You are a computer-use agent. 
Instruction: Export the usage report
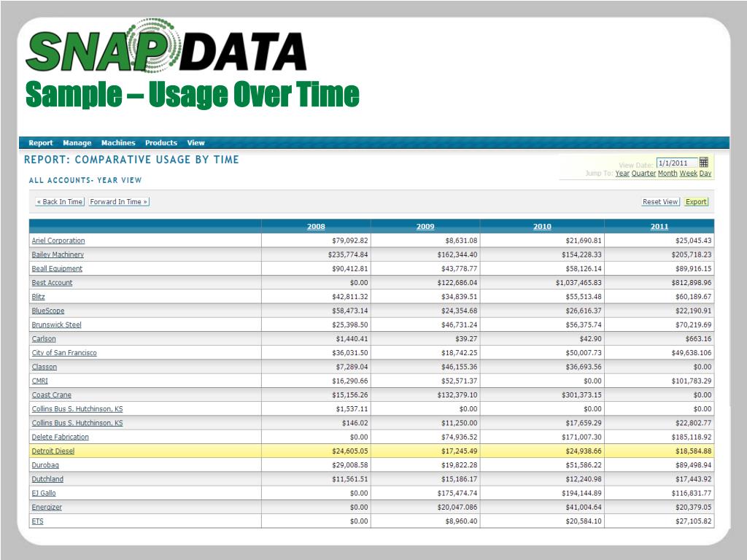(696, 202)
